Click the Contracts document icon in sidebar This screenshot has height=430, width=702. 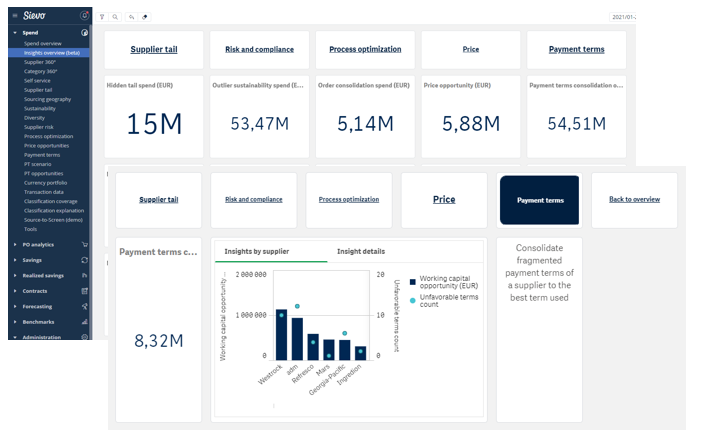click(x=85, y=290)
